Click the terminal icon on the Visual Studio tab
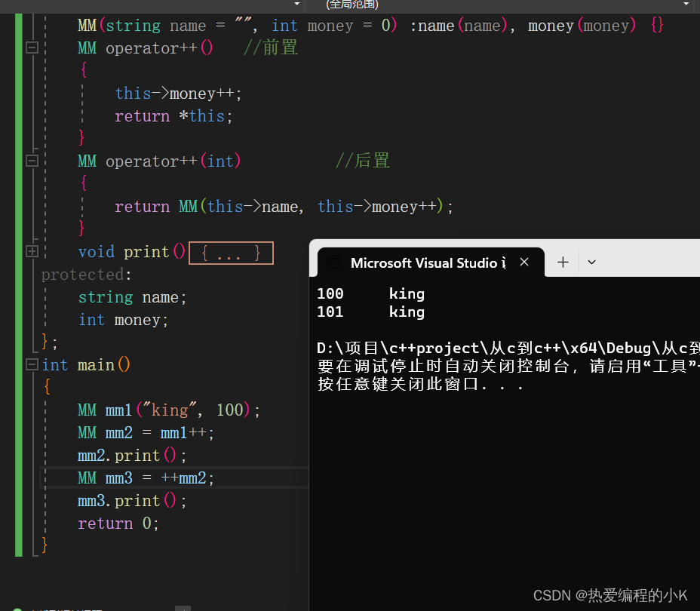700x611 pixels. (x=333, y=262)
